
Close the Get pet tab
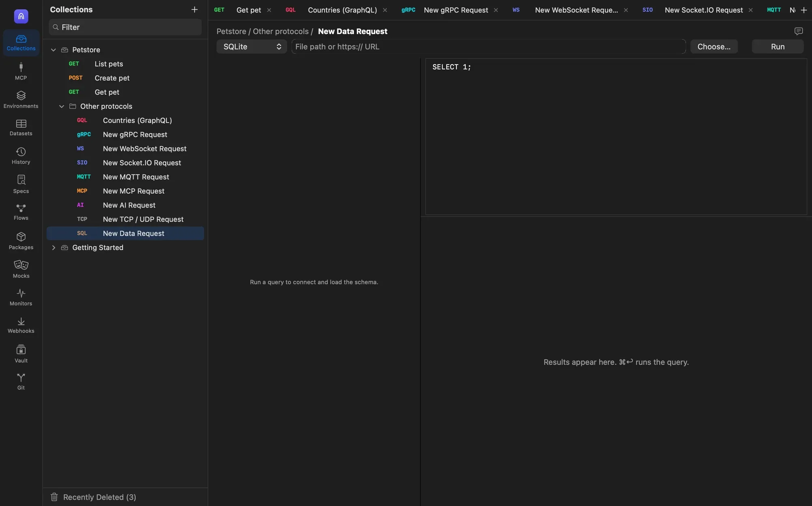point(269,10)
